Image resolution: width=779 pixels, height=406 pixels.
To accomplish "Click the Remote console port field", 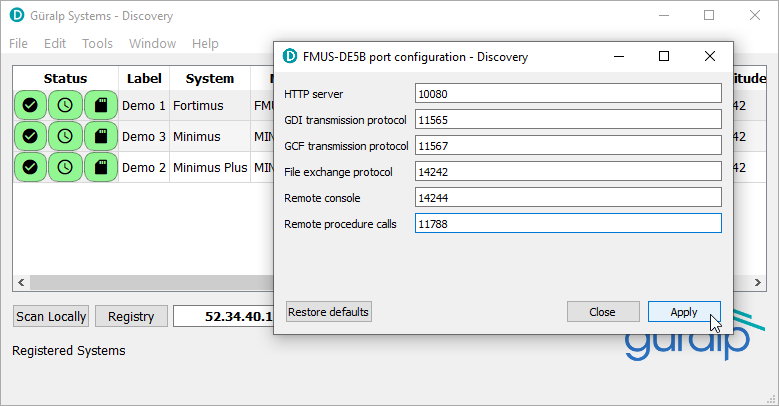I will 568,198.
